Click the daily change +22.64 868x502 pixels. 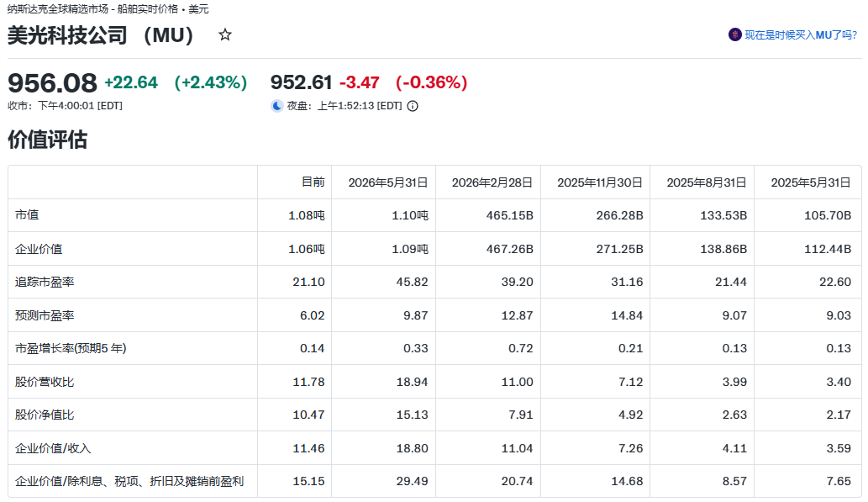(131, 82)
